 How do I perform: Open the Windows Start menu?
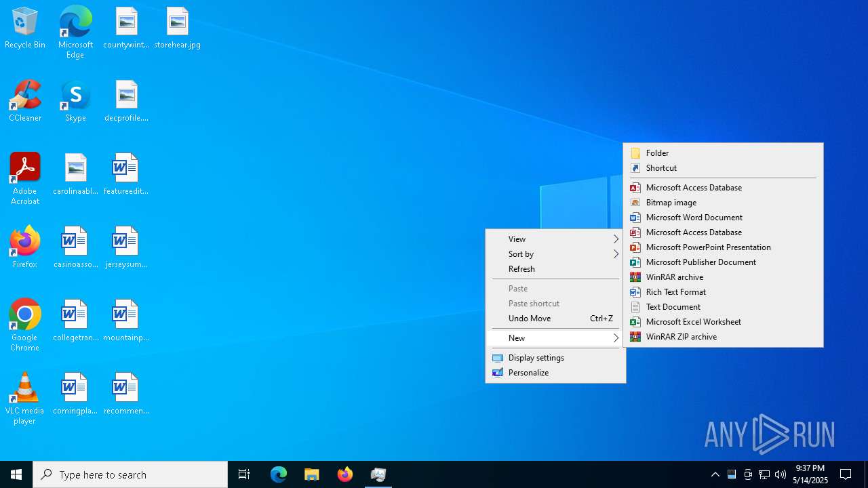(16, 474)
